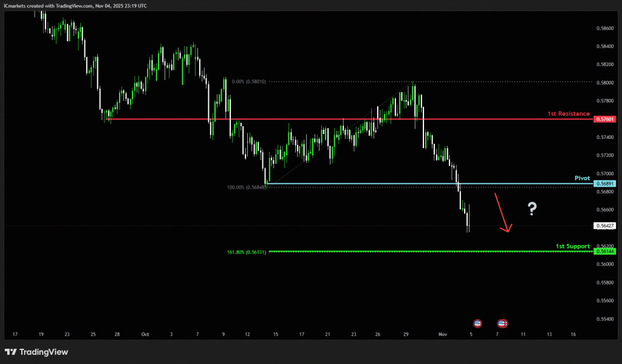The height and width of the screenshot is (364, 622).
Task: Click the 0.57601 red resistance price tag
Action: (605, 119)
